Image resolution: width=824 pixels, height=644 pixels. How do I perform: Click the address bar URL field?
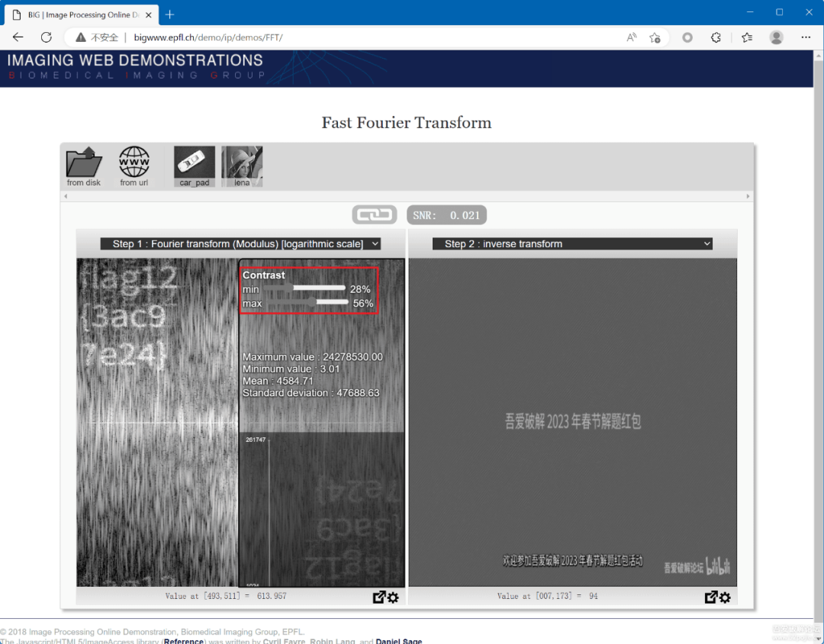[x=343, y=37]
